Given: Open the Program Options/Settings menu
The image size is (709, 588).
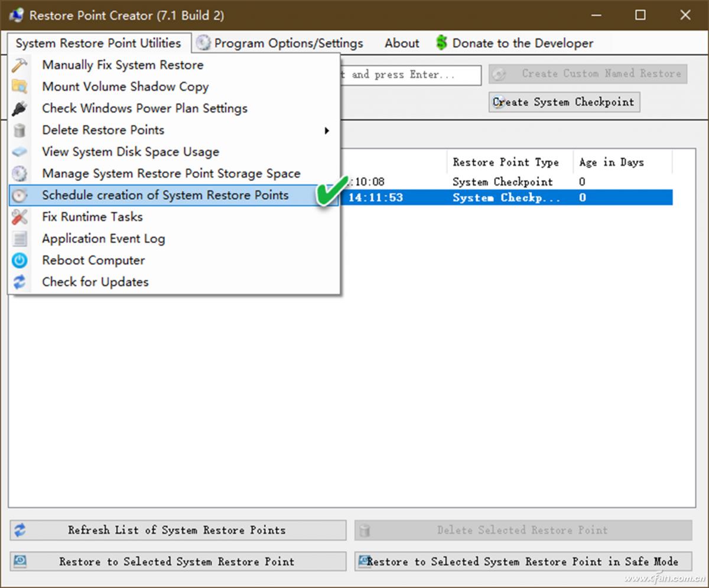Looking at the screenshot, I should click(x=279, y=43).
